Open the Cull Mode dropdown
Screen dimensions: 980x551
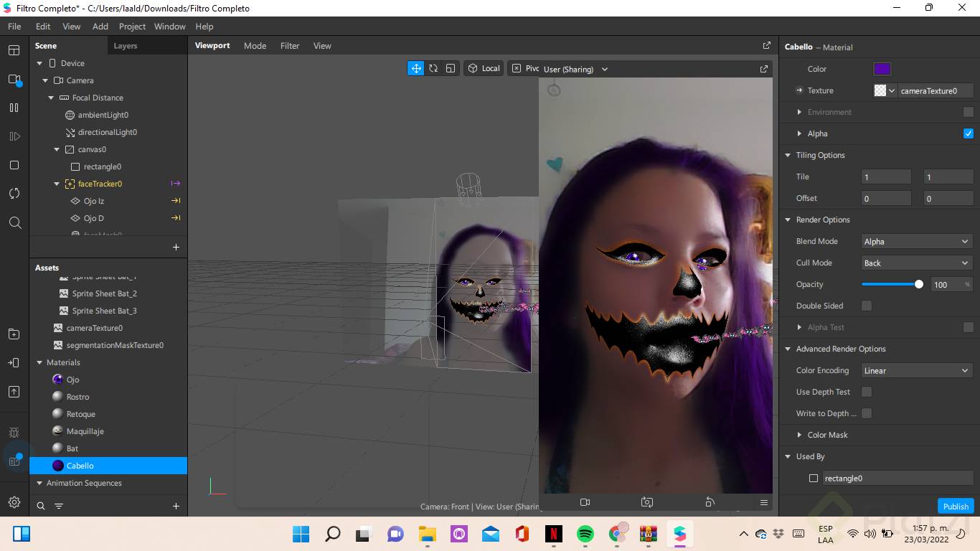point(917,263)
